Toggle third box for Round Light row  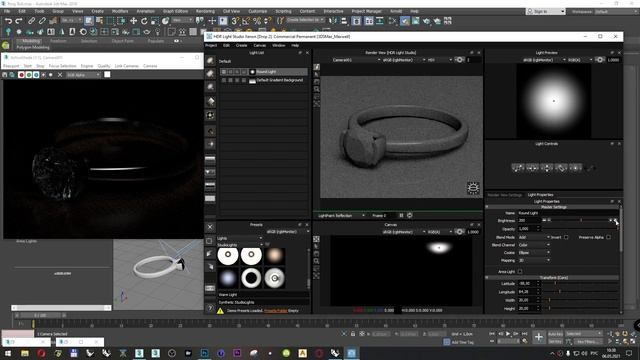237,72
